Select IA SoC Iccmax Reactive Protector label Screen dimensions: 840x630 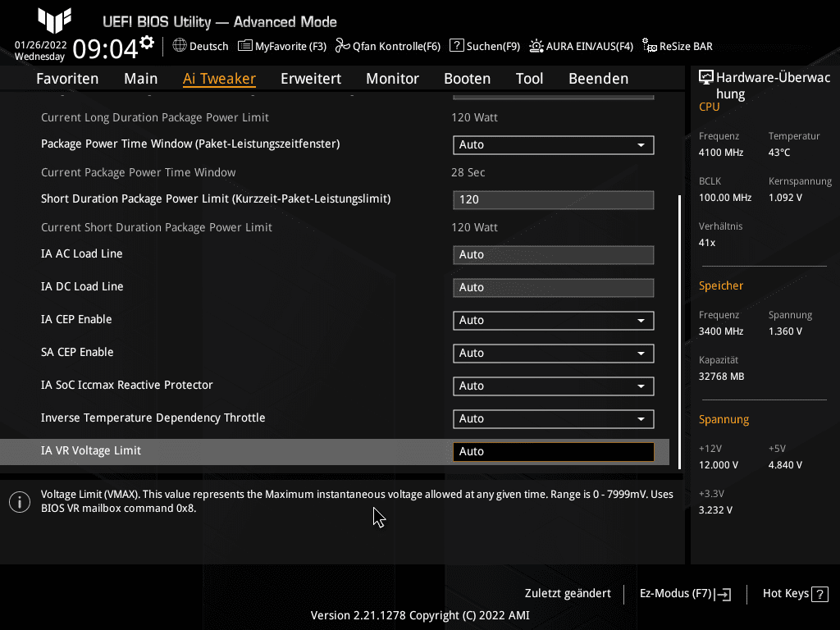[x=127, y=386]
